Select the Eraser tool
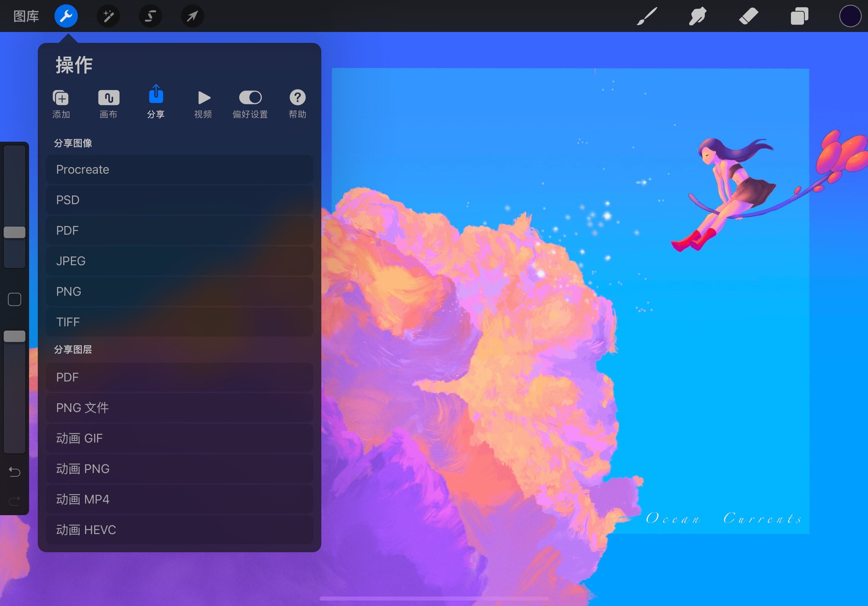868x606 pixels. point(748,16)
